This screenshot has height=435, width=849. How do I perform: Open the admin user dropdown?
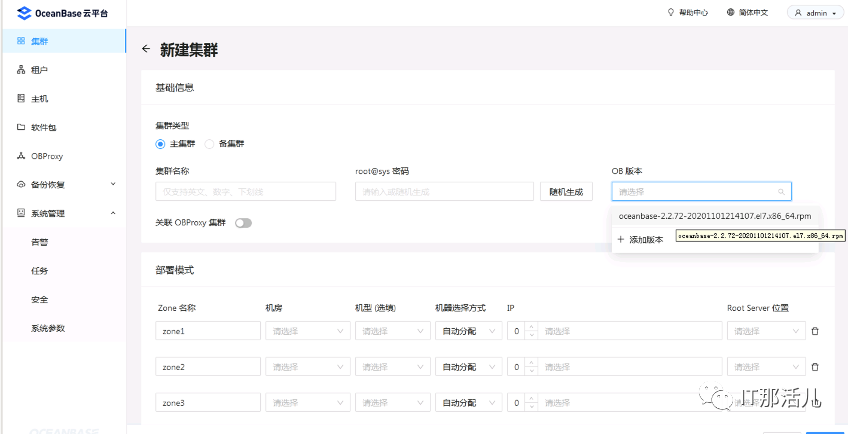pos(815,13)
